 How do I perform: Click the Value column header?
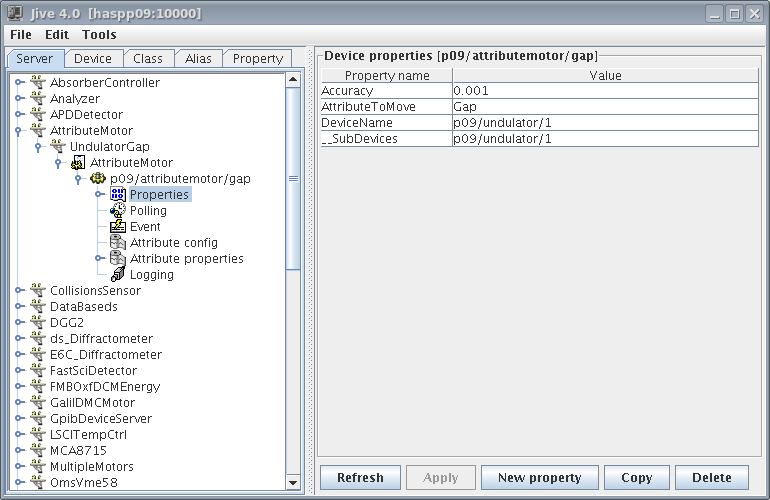[x=605, y=75]
